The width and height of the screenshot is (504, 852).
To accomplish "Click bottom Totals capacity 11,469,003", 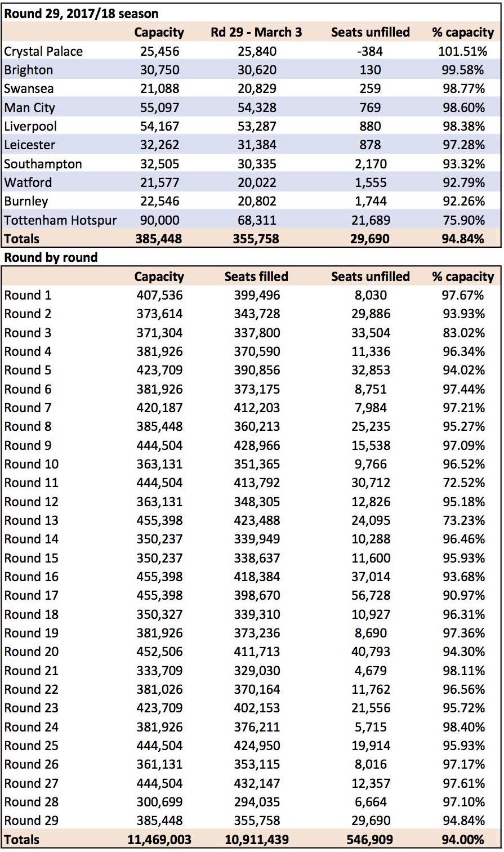I will point(159,840).
